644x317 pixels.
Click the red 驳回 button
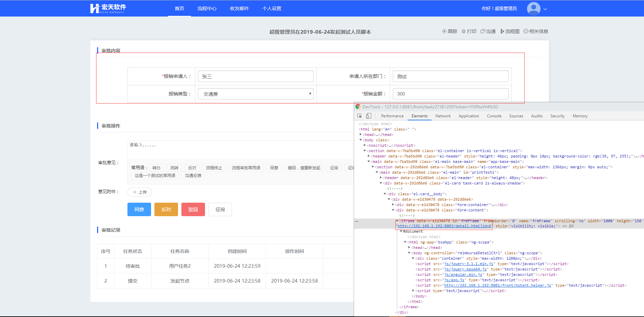click(193, 209)
